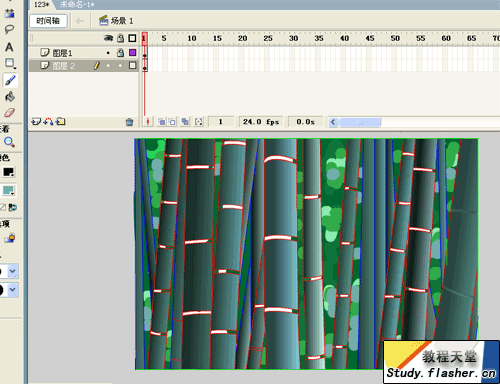Viewport: 500px width, 384px height.
Task: Select 图层 2 keyframe at frame 1
Action: (x=145, y=66)
